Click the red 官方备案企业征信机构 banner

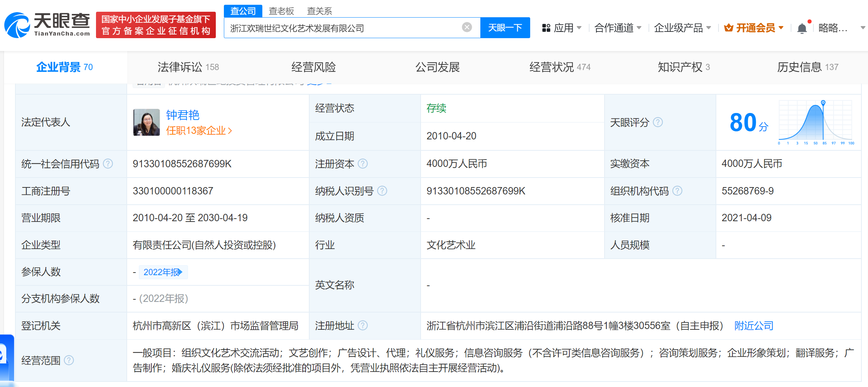[x=156, y=25]
